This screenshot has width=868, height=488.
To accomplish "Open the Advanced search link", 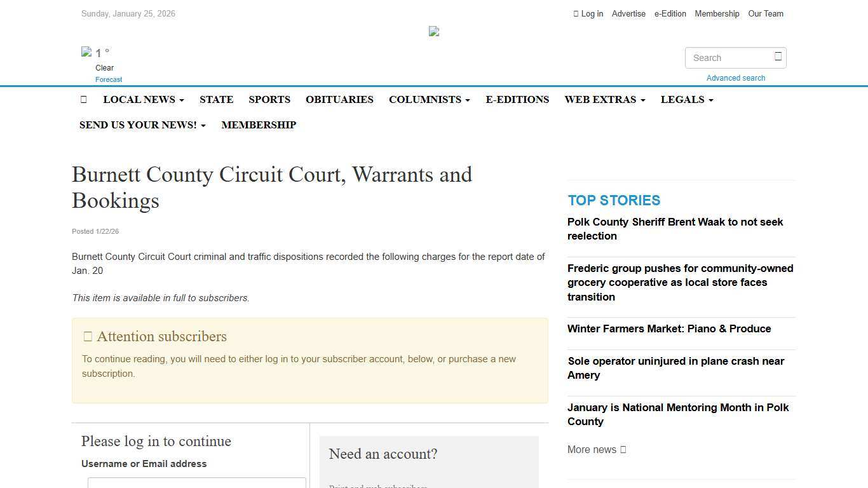I will [x=735, y=78].
